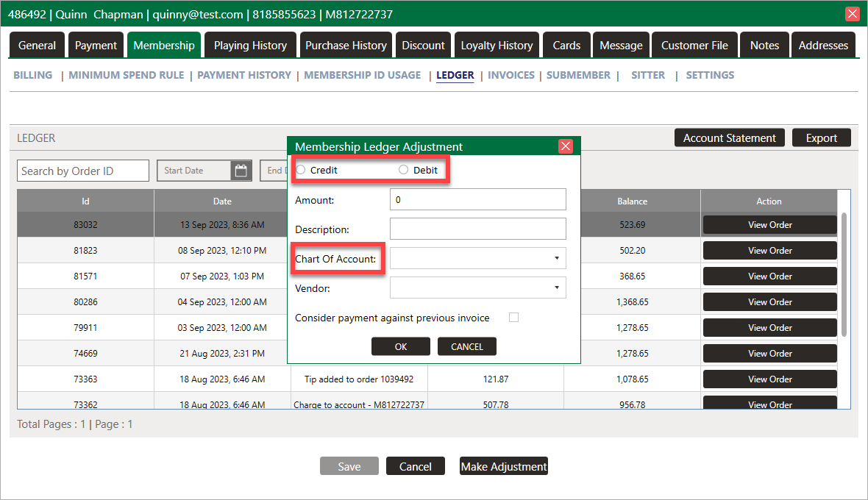Switch to Playing History tab
The width and height of the screenshot is (868, 500).
point(250,46)
